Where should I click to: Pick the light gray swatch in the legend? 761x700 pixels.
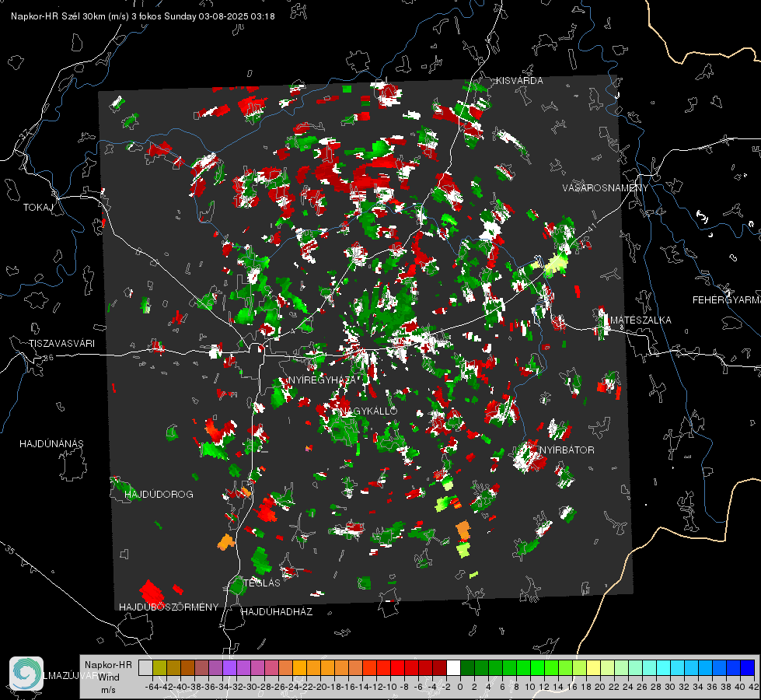pyautogui.click(x=145, y=668)
